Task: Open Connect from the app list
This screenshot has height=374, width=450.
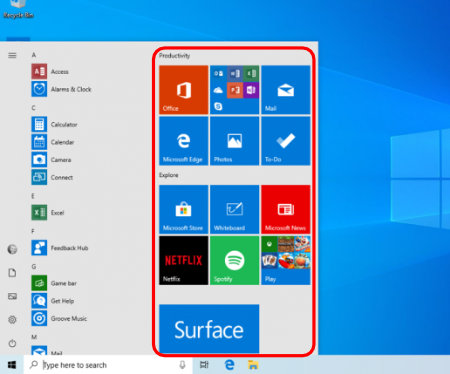Action: tap(52, 177)
